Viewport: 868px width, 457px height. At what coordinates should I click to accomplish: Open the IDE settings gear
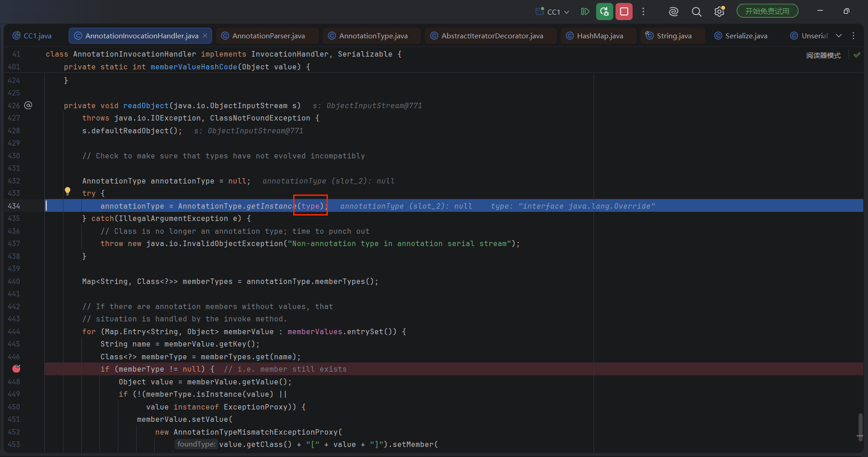(x=720, y=11)
